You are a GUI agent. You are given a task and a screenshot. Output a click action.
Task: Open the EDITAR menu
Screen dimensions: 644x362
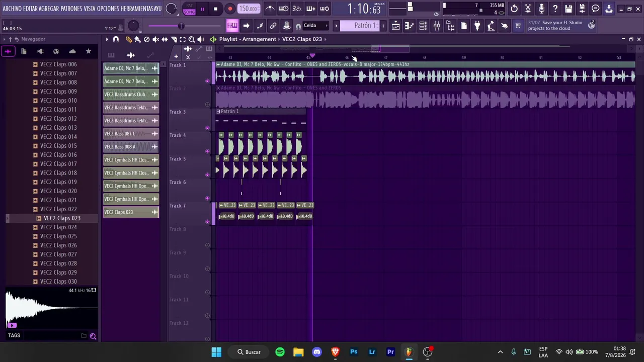pyautogui.click(x=30, y=9)
